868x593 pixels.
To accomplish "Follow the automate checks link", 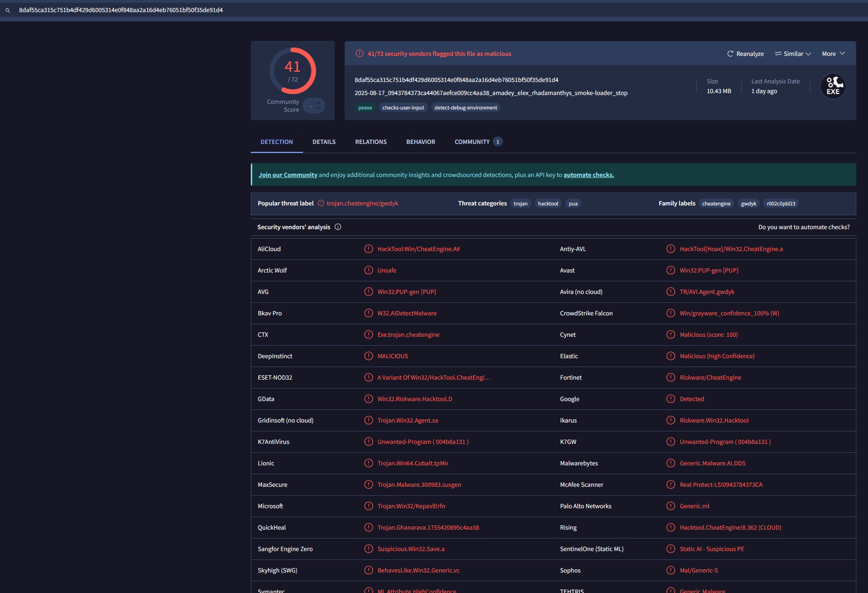I will click(x=588, y=175).
